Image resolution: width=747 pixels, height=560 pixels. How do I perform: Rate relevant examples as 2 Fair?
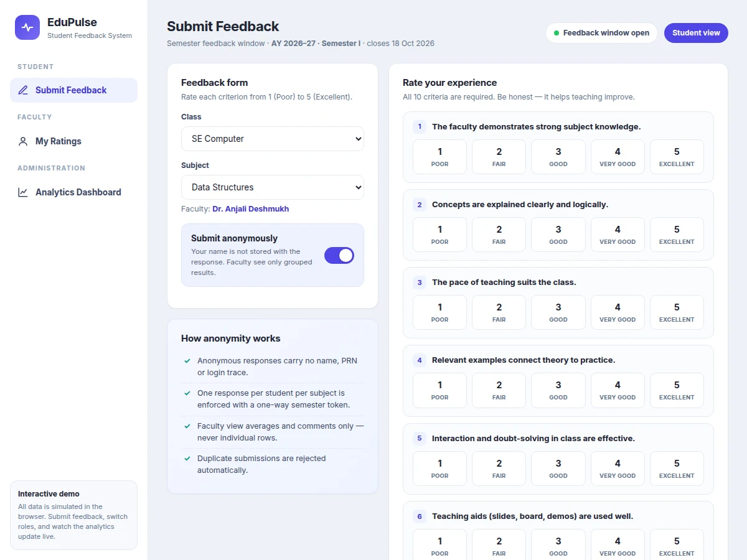click(x=499, y=390)
